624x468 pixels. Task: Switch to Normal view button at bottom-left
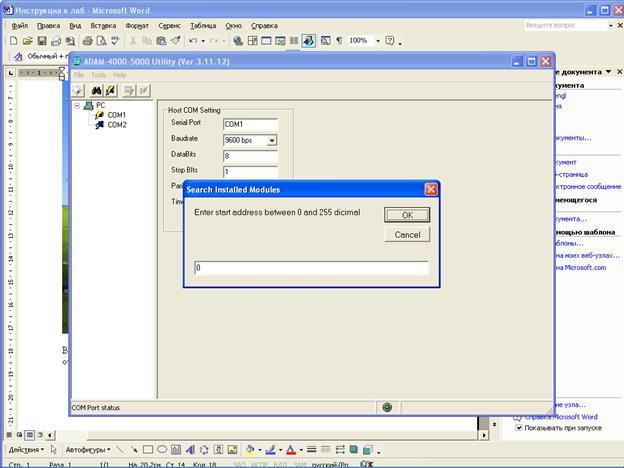pos(9,435)
